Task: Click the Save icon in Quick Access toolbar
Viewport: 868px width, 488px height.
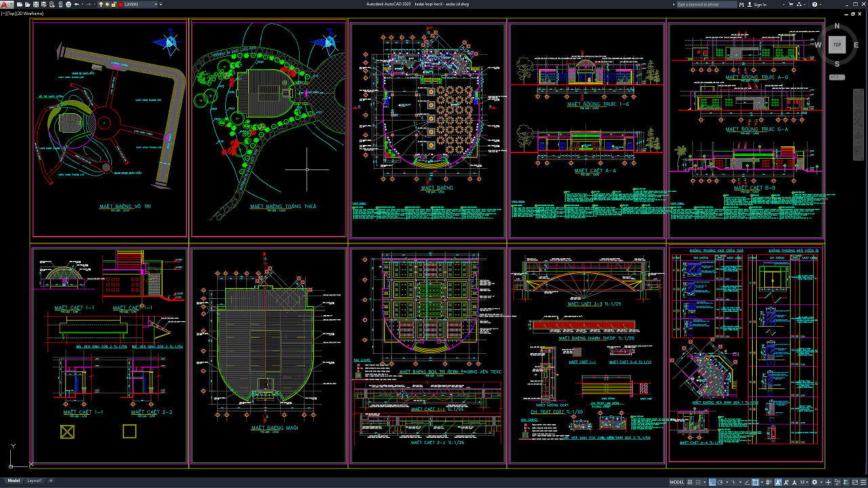Action: (x=36, y=4)
